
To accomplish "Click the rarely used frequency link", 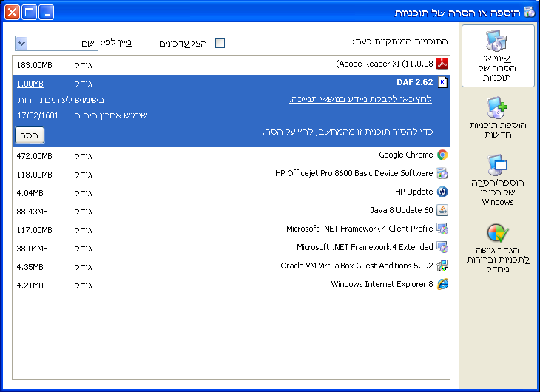I will 45,100.
